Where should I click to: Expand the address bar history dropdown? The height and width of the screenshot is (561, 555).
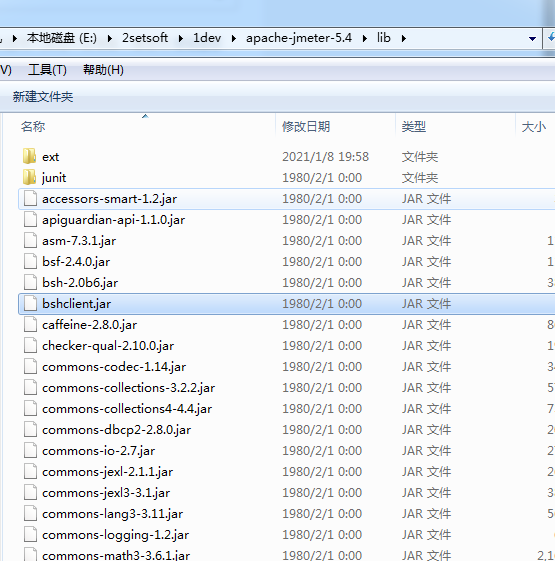click(532, 38)
